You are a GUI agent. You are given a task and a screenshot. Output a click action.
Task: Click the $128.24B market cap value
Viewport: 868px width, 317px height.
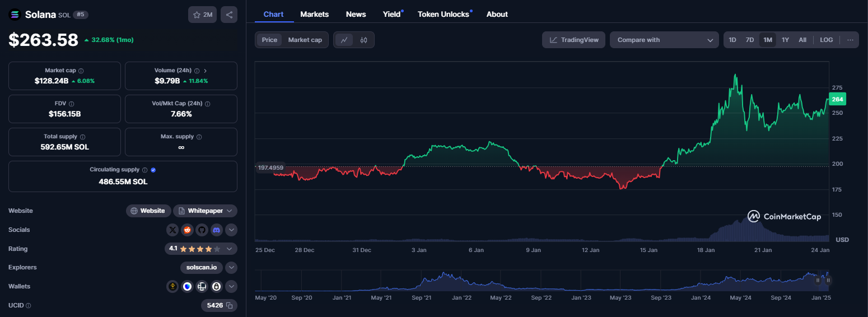coord(51,81)
